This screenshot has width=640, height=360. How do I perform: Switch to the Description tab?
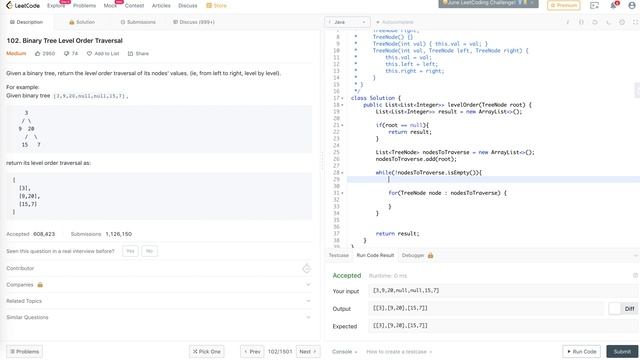[27, 22]
